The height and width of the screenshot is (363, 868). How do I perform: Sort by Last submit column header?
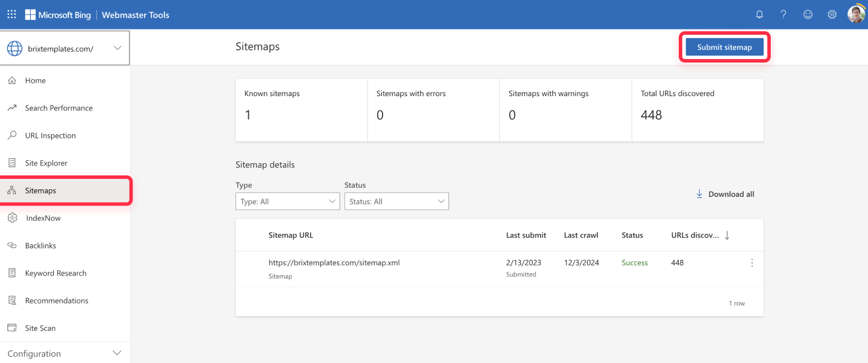526,235
